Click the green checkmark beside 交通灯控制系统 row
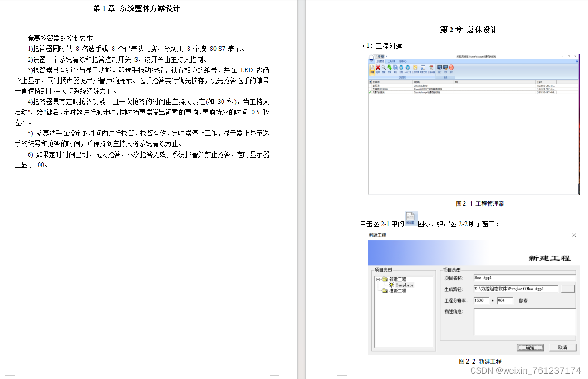The height and width of the screenshot is (379, 588). (370, 92)
